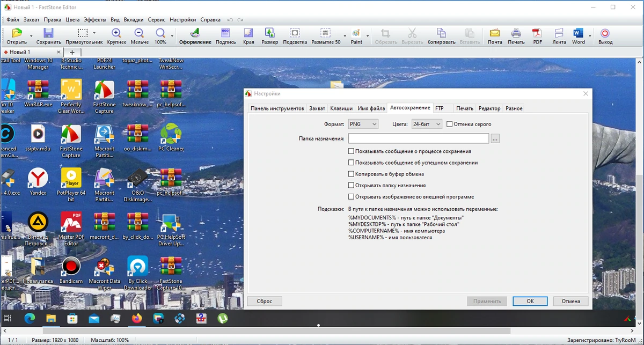Activate the Подсветка spotlight tool
The image size is (644, 345).
tap(295, 36)
